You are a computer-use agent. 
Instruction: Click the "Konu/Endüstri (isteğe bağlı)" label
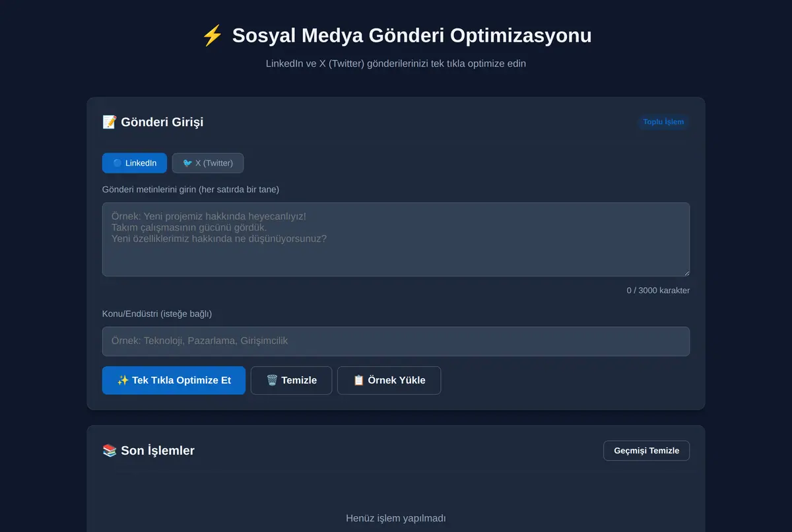click(157, 314)
